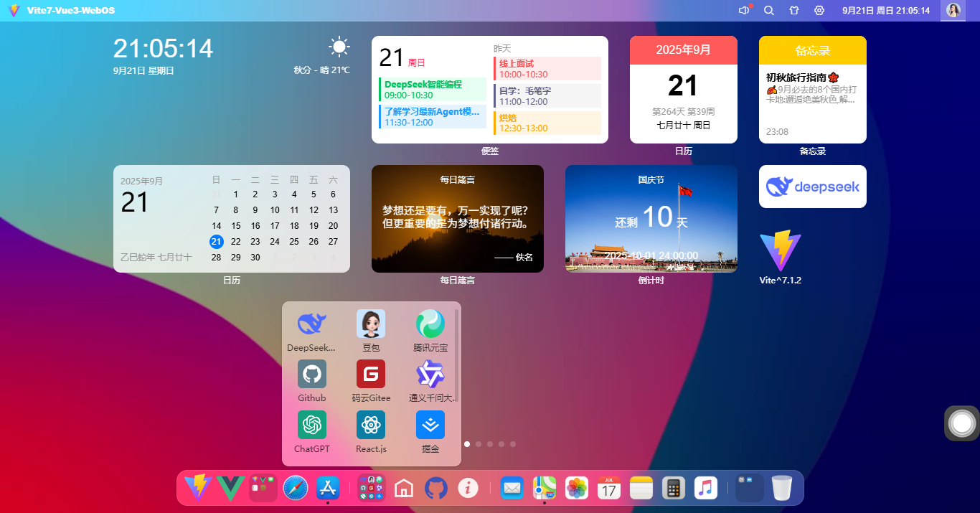Screen dimensions: 980x513
Task: Open React.js from the launcher grid
Action: click(371, 425)
